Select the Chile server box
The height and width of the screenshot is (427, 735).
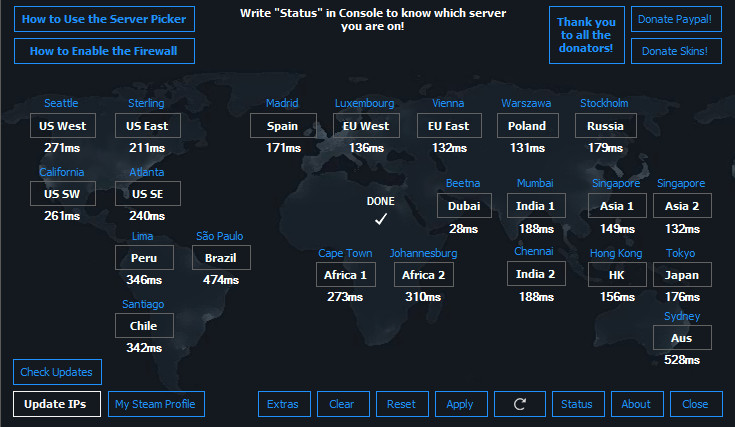[144, 326]
